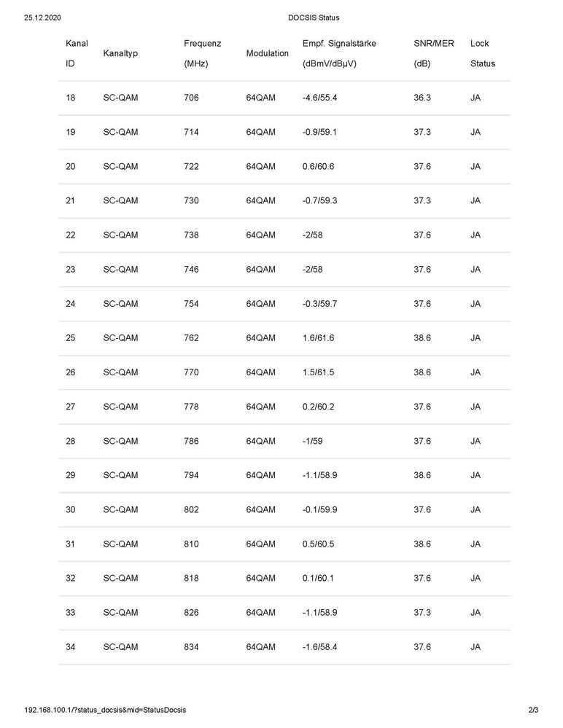Viewport: 563px width, 728px height.
Task: Click the 1.6/61.6 signal strength value
Action: tap(321, 338)
